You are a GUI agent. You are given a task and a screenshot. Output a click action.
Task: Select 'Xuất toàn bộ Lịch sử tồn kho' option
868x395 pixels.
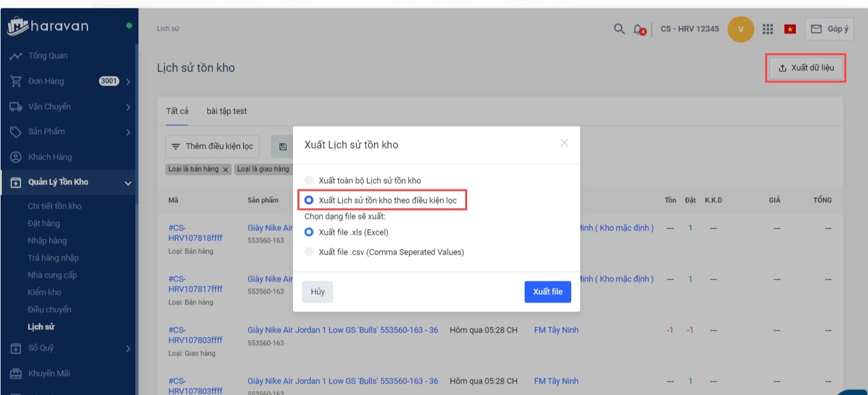310,181
